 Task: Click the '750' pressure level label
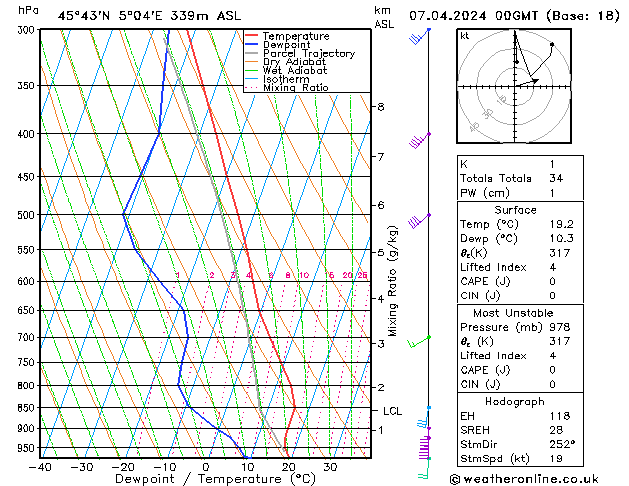coord(28,363)
